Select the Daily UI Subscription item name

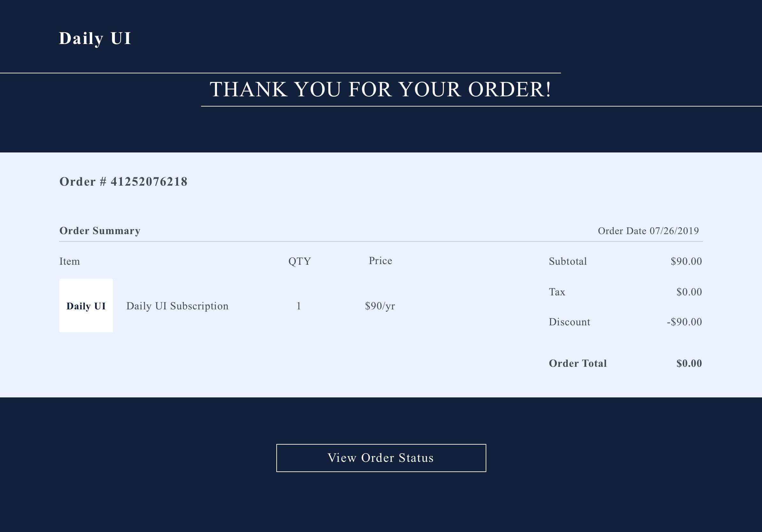[x=177, y=306]
